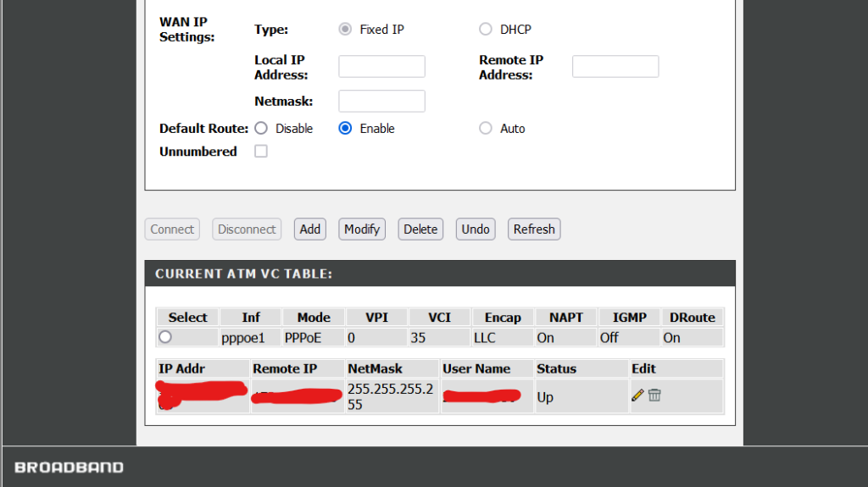Click the Local IP Address field

pyautogui.click(x=381, y=67)
